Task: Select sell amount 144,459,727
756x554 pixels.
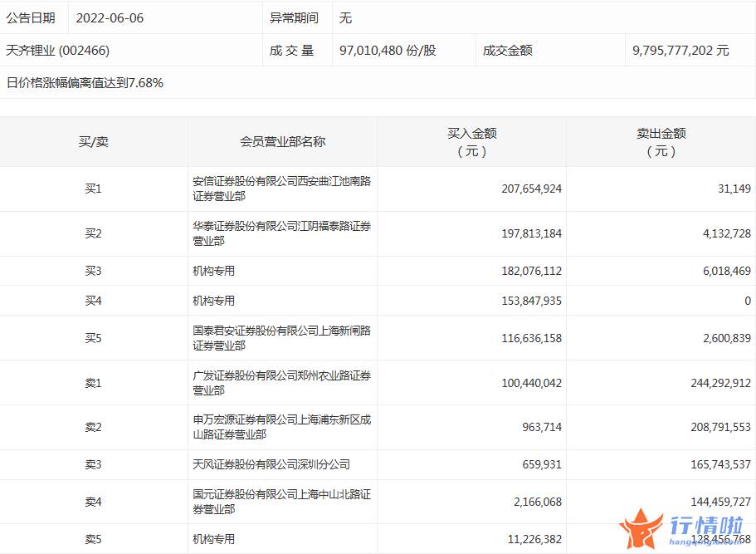Action: [721, 502]
